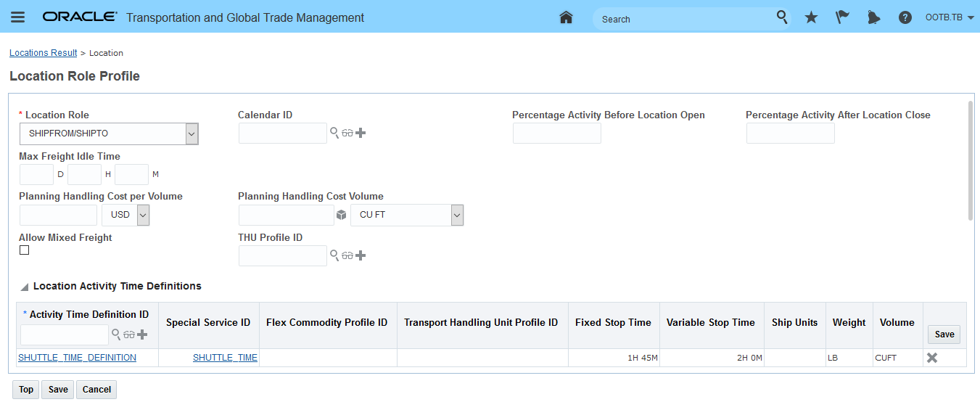
Task: Open the USD currency dropdown
Action: point(143,215)
